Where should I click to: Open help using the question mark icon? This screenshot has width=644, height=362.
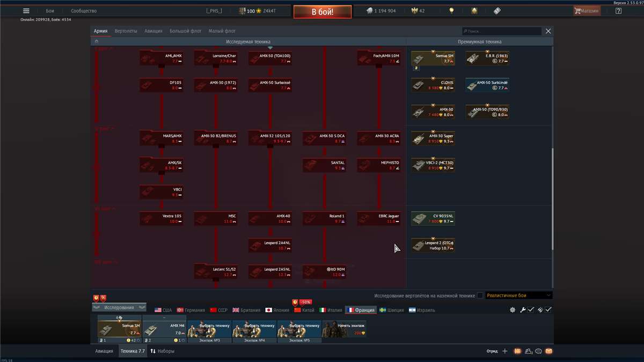[618, 10]
